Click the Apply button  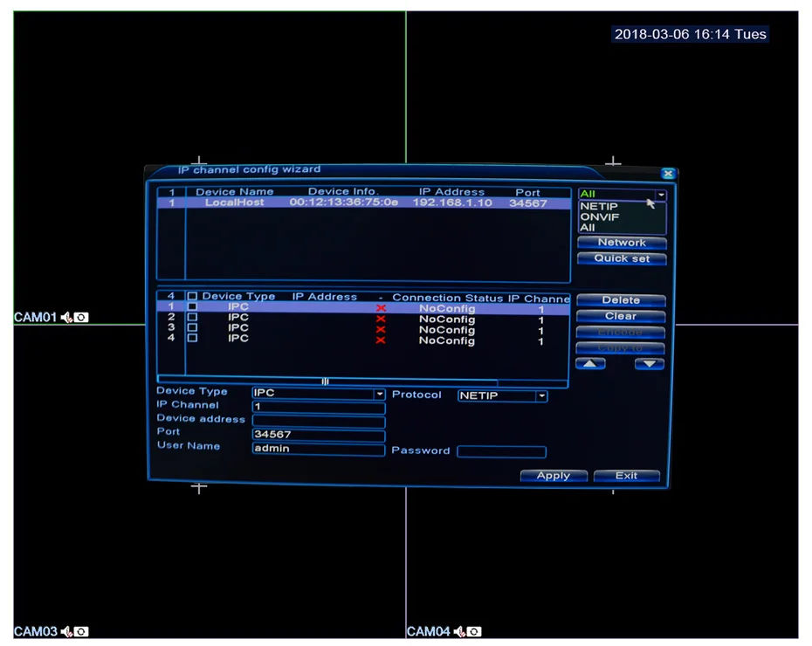(x=554, y=476)
